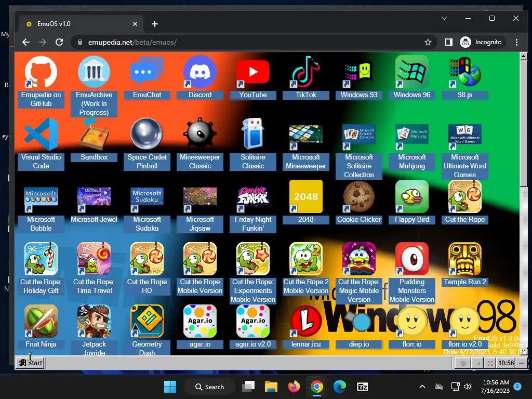Image resolution: width=532 pixels, height=399 pixels.
Task: Launch the Cut the Rope HD icon
Action: click(147, 259)
